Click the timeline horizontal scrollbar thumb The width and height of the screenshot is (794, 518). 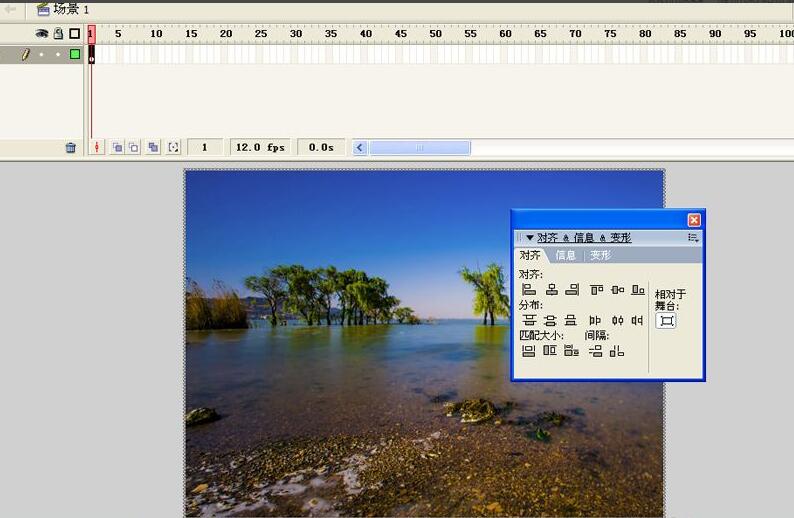(x=419, y=148)
